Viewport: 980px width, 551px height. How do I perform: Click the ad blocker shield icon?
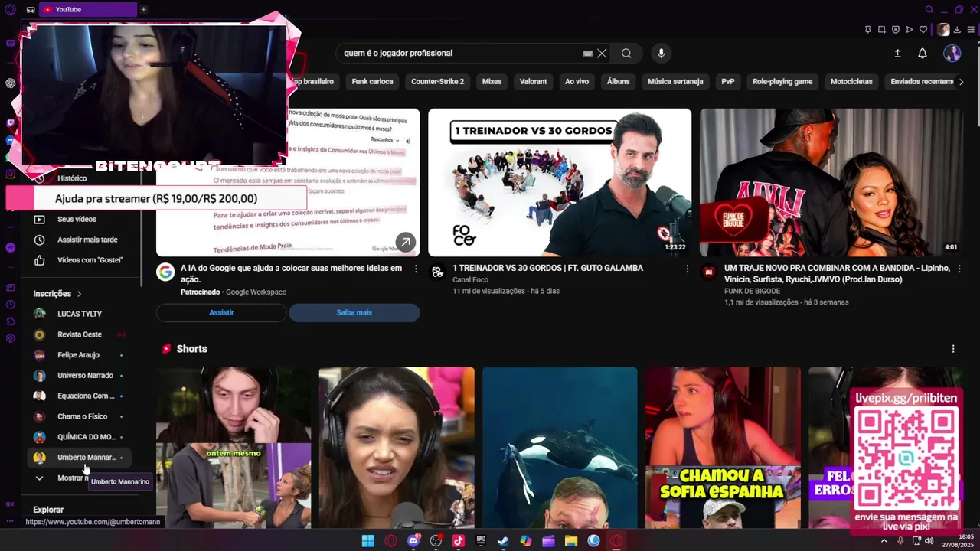pos(895,30)
